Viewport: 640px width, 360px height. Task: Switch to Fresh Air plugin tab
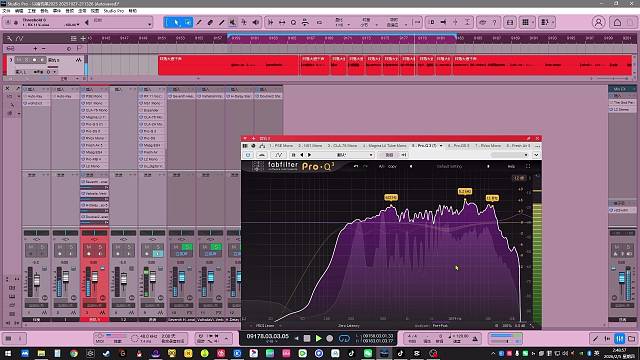(518, 146)
